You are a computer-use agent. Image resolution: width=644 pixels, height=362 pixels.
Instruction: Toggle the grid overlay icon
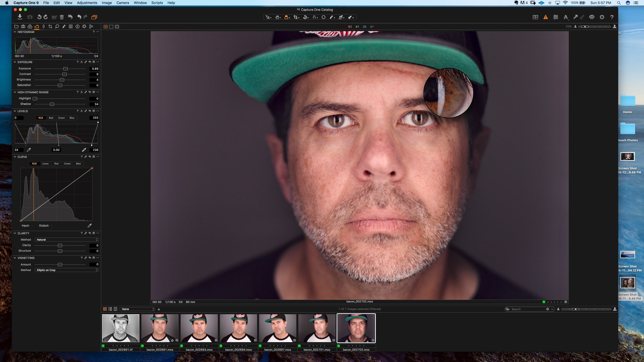click(x=556, y=17)
